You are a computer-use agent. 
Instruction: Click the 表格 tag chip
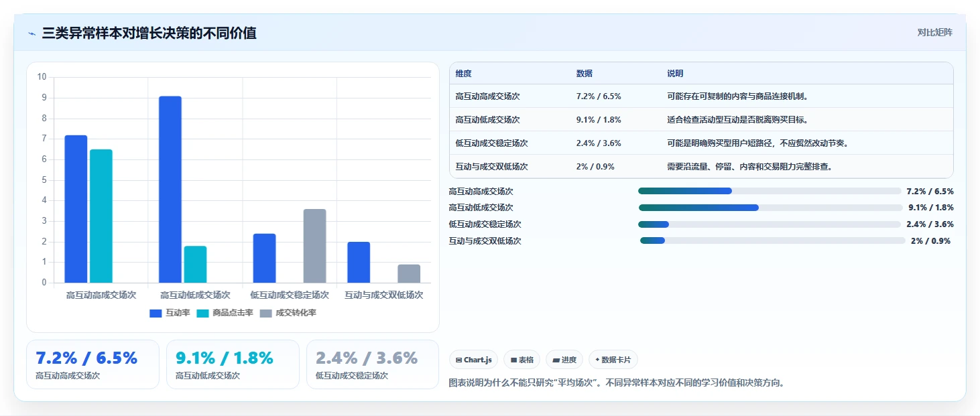[x=522, y=360]
